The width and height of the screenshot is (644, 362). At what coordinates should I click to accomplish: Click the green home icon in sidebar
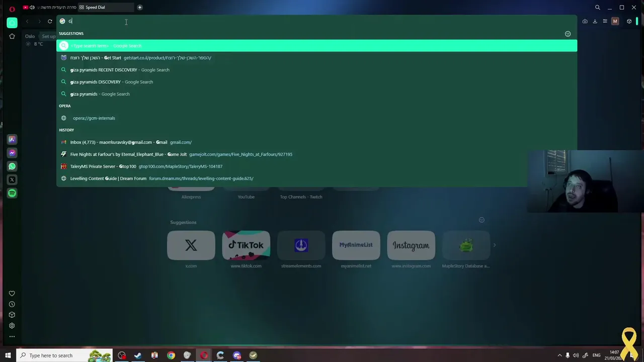click(x=12, y=22)
